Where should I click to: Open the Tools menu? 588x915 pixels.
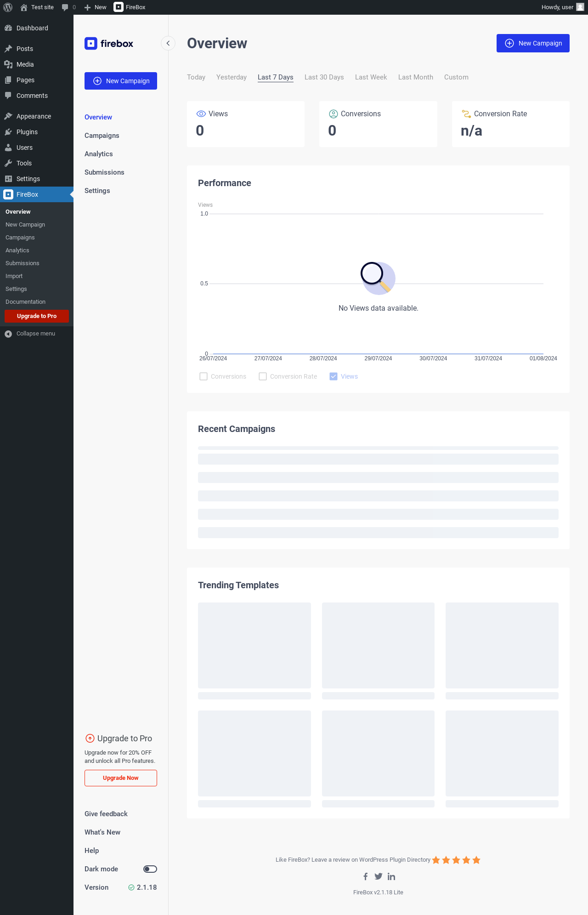(37, 163)
